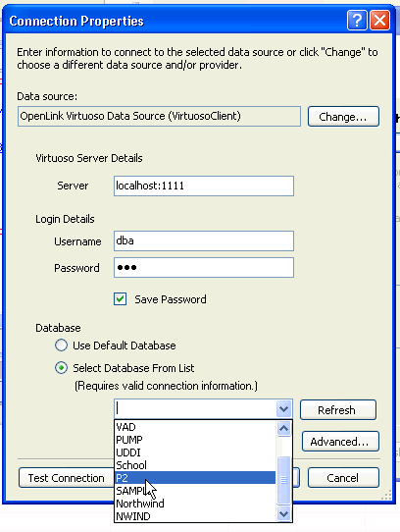This screenshot has height=532, width=400.
Task: Select P2 entry in dropdown list
Action: click(x=195, y=478)
